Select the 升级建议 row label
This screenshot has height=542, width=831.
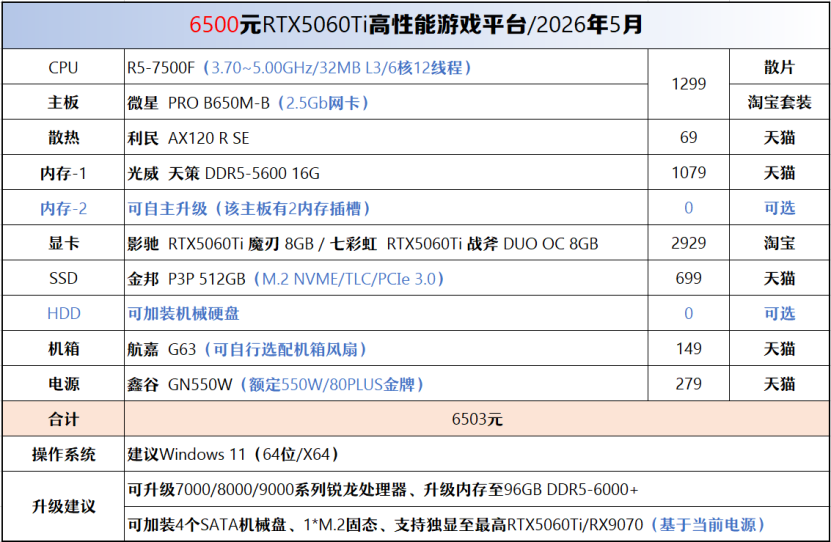pos(63,507)
